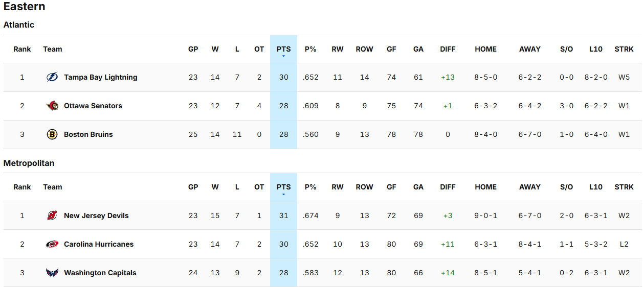Open the Ottawa Senators team link
The height and width of the screenshot is (287, 644).
pos(93,106)
